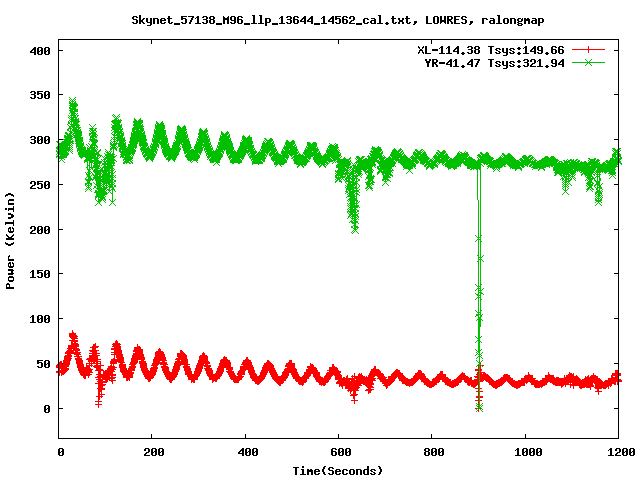The image size is (640, 480).
Task: Click the 800 tick on the time axis
Action: (x=433, y=452)
